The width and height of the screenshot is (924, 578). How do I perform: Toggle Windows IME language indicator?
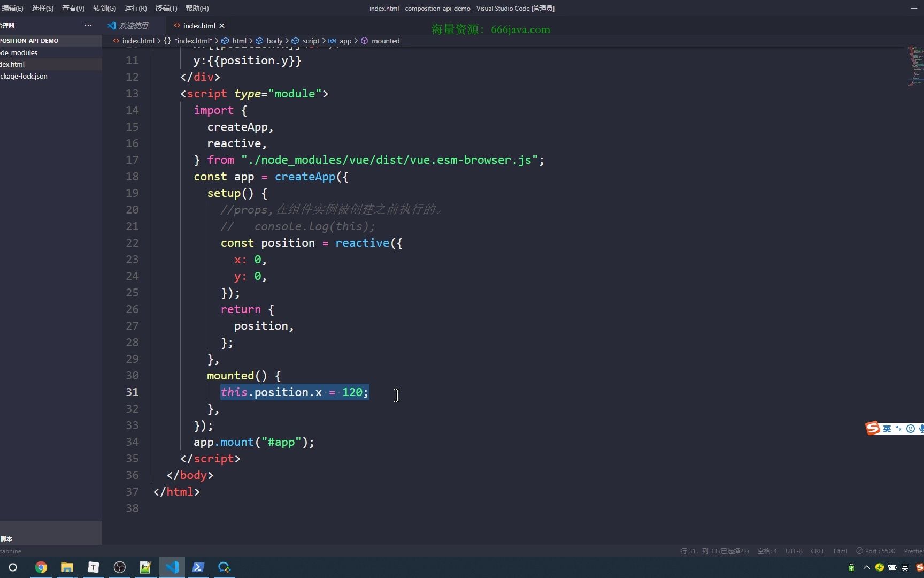tap(905, 567)
